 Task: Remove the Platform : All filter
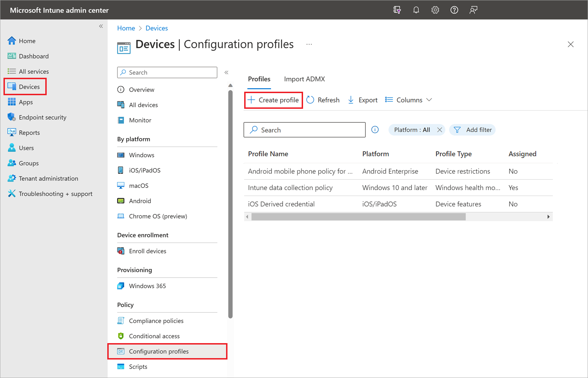pos(440,130)
